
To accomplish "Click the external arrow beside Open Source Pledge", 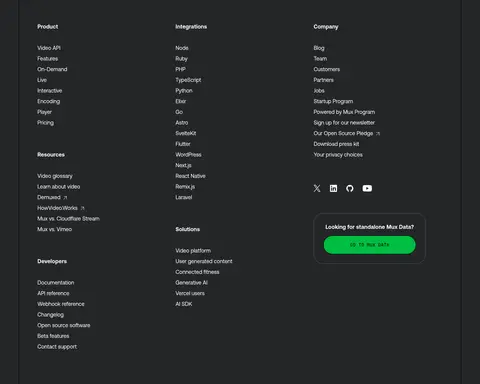I will [378, 134].
